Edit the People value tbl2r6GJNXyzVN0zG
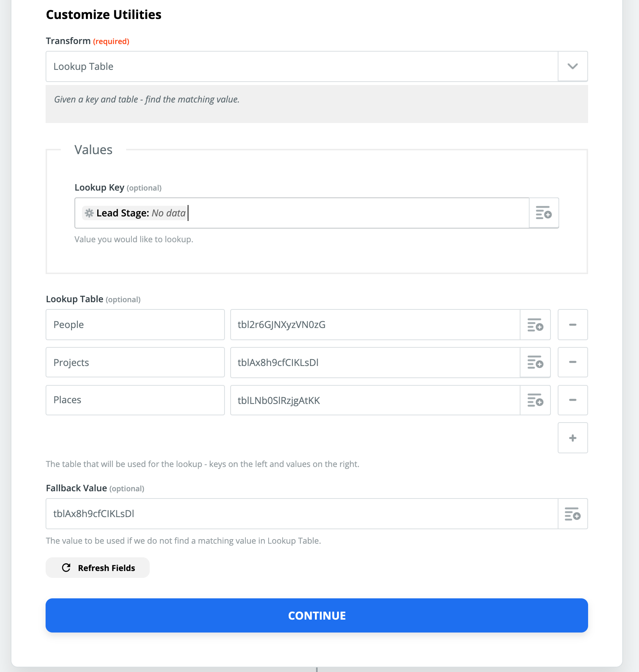The height and width of the screenshot is (672, 639). (375, 325)
